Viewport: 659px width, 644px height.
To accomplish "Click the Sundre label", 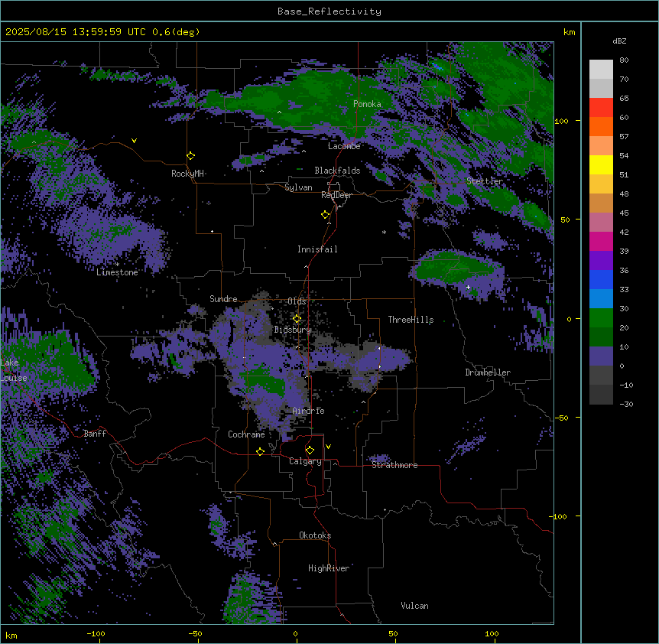I will [223, 299].
